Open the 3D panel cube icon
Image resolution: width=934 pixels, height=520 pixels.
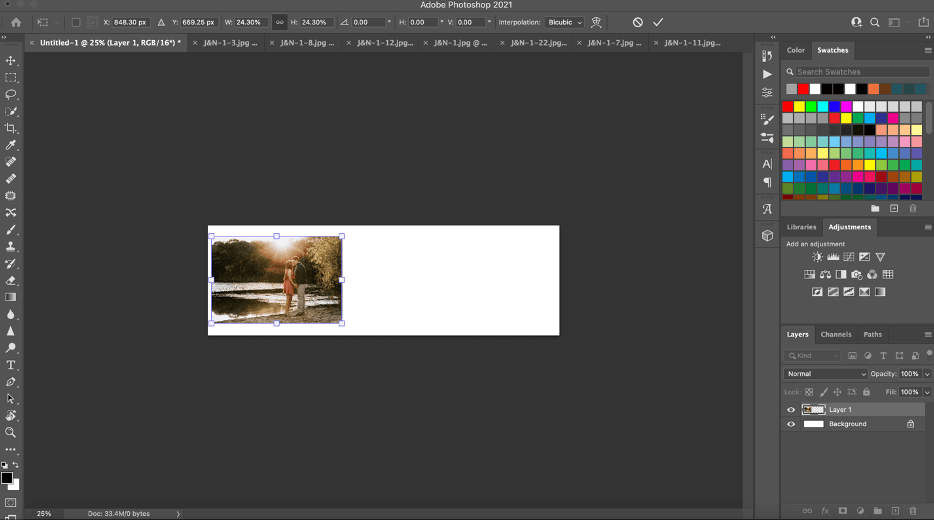tap(767, 235)
